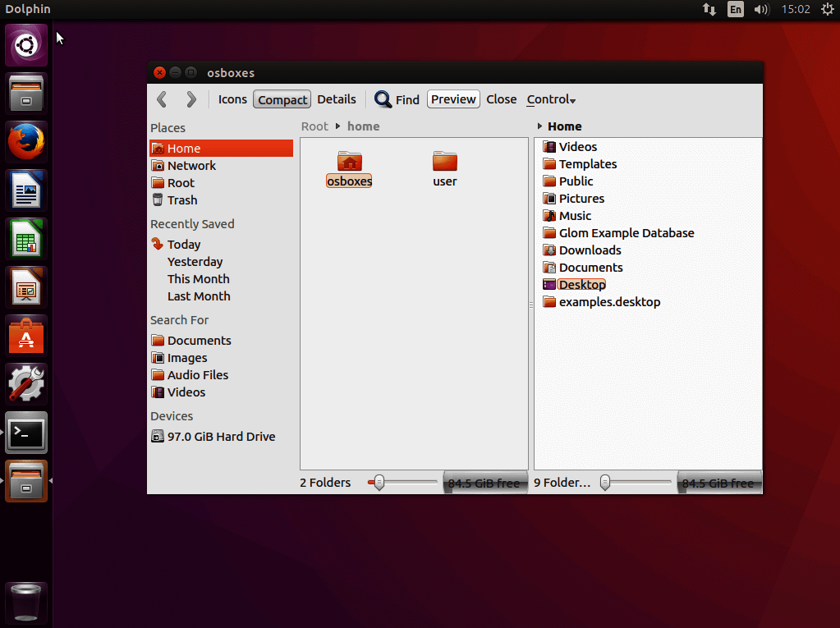
Task: Open the Find search tool
Action: [x=397, y=99]
